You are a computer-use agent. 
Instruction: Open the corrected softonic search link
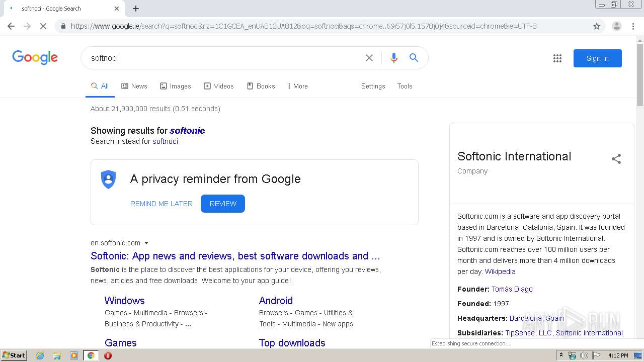click(187, 131)
